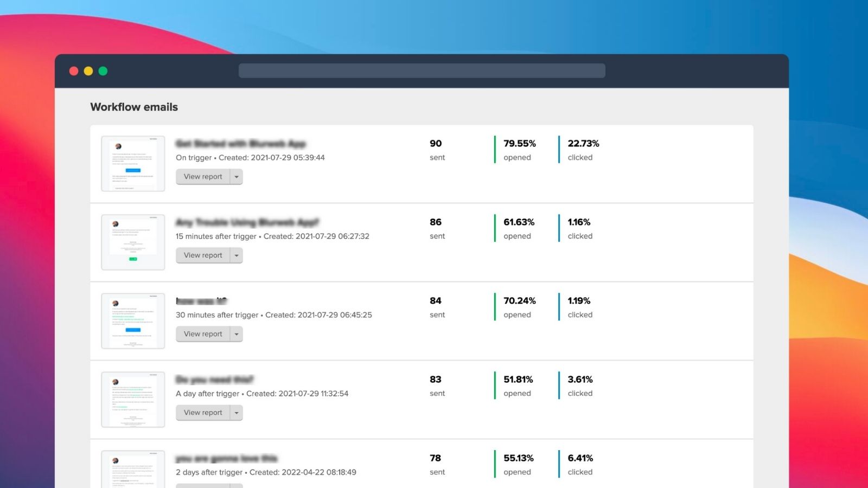Select the 51.81% opened rate

click(518, 380)
